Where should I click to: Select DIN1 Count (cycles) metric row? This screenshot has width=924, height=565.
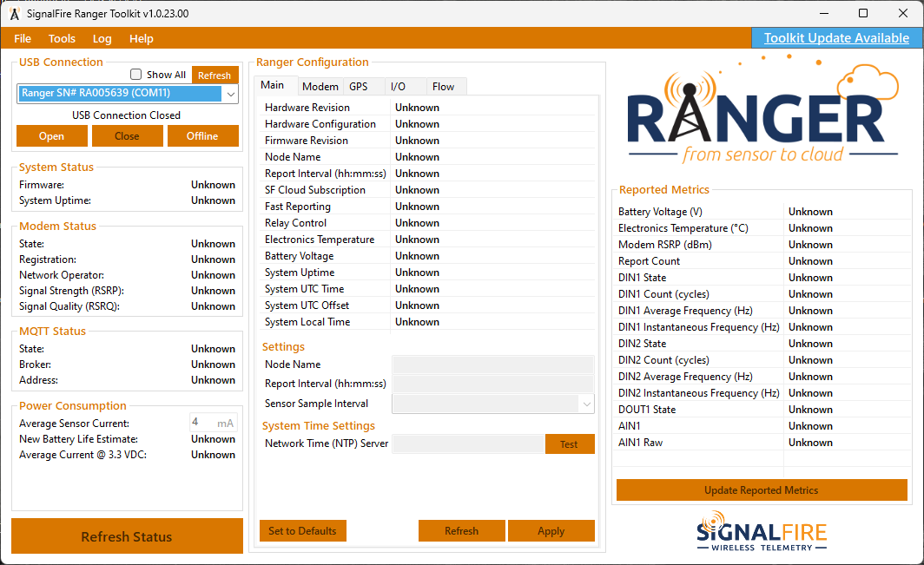tap(762, 294)
